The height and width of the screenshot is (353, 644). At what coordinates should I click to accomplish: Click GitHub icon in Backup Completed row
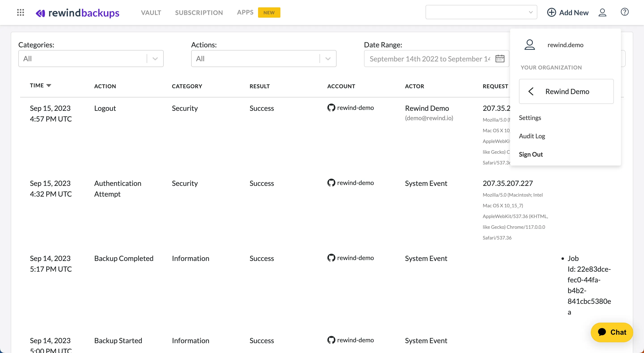(x=331, y=258)
